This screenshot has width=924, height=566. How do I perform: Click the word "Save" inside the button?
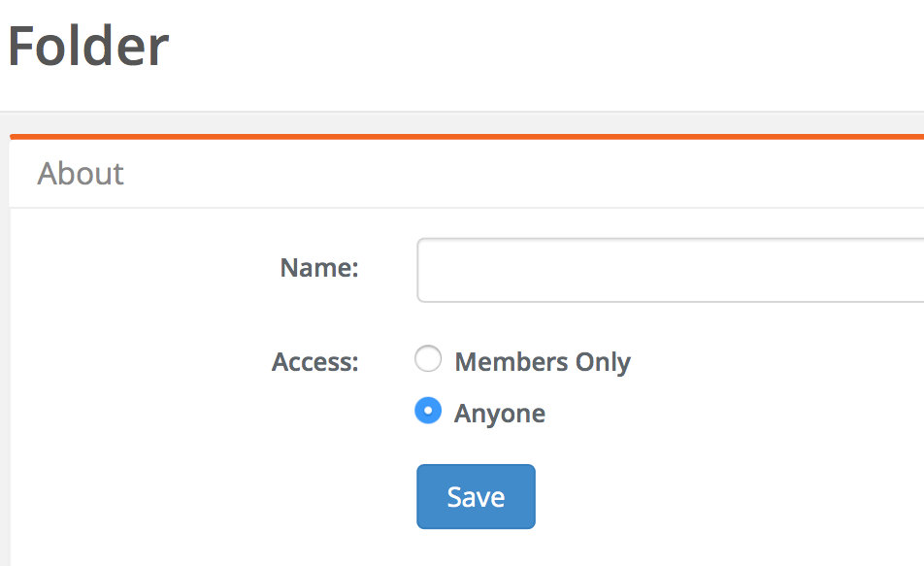point(476,497)
